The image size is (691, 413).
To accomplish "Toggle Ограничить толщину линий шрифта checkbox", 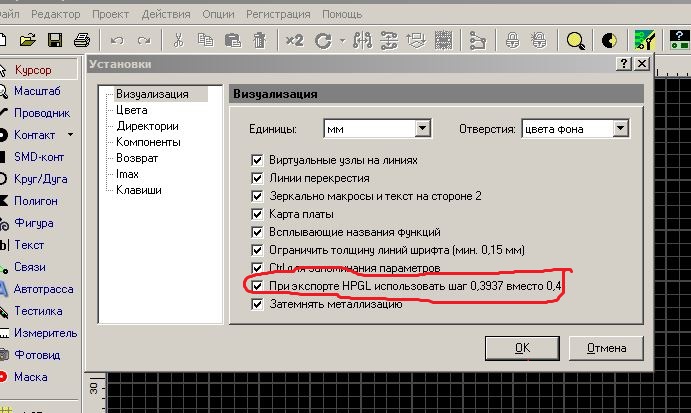I will tap(257, 250).
